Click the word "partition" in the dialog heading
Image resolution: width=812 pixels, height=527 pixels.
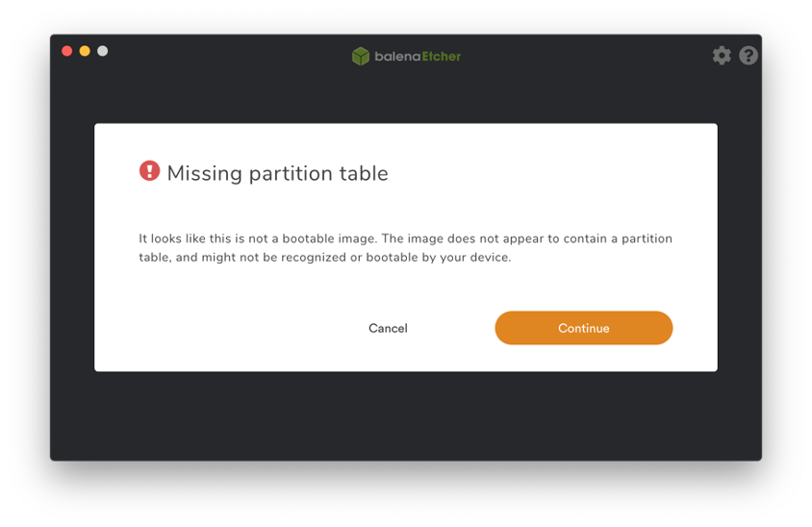coord(291,174)
